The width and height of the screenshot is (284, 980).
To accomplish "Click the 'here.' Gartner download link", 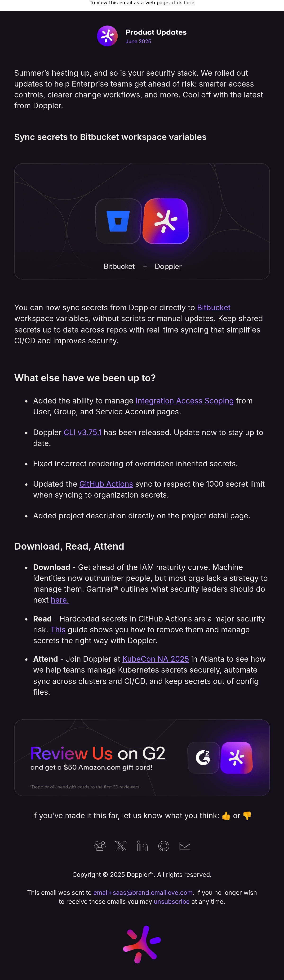I will point(60,600).
